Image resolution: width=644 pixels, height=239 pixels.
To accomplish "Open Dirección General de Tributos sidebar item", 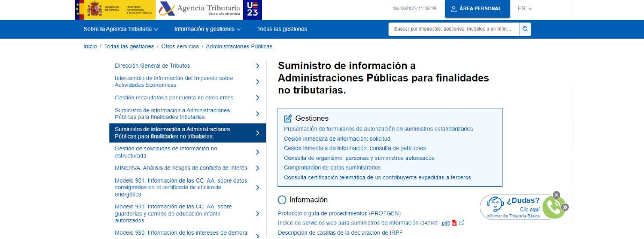I will click(152, 66).
